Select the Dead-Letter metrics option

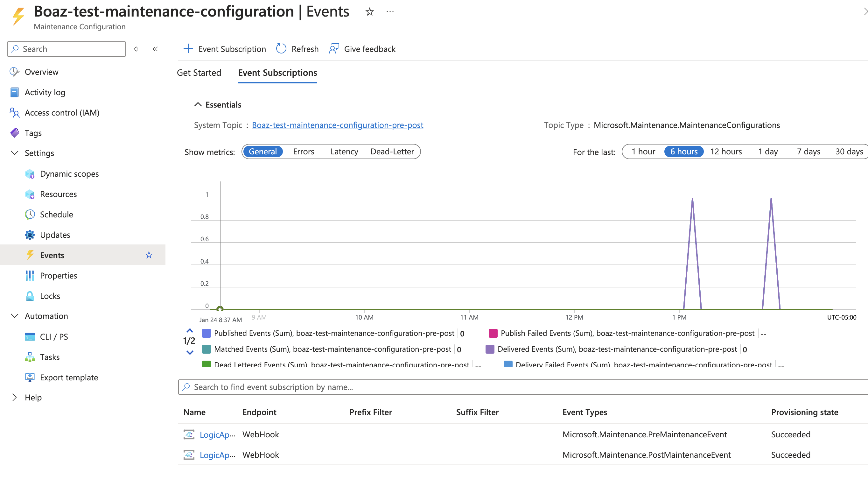[392, 152]
